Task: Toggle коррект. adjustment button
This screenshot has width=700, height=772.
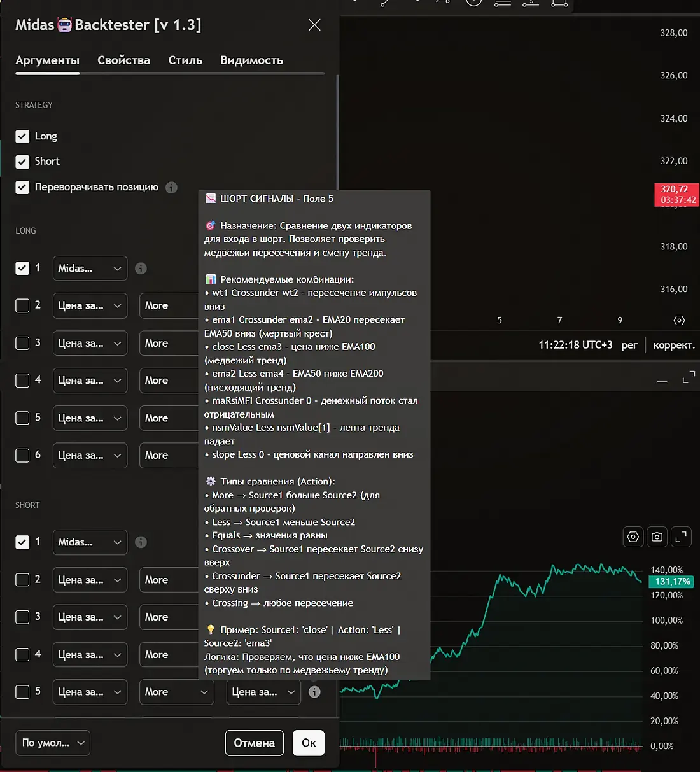Action: (x=674, y=345)
